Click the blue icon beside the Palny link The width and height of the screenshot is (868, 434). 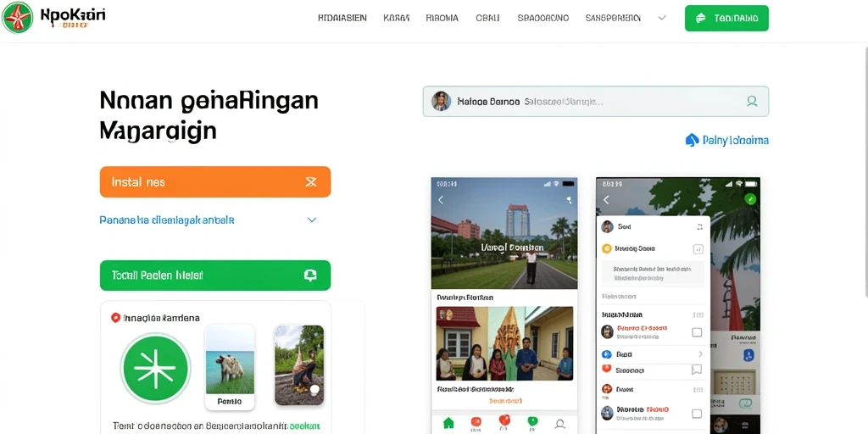tap(692, 140)
